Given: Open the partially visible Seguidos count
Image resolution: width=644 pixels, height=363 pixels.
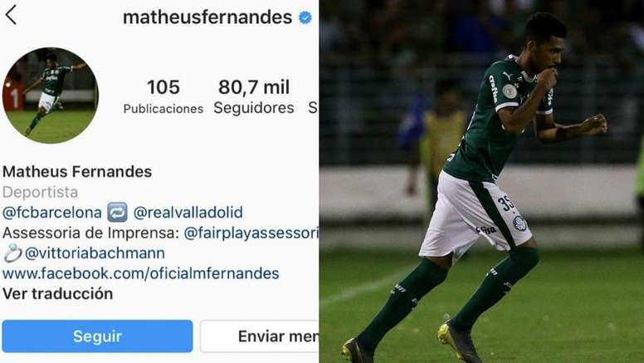Looking at the screenshot, I should coord(313,108).
